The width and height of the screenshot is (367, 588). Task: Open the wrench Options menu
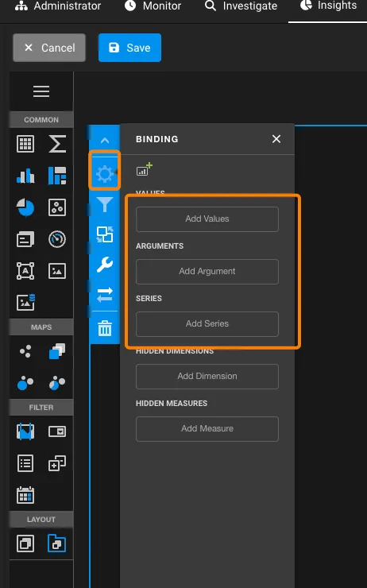[105, 265]
